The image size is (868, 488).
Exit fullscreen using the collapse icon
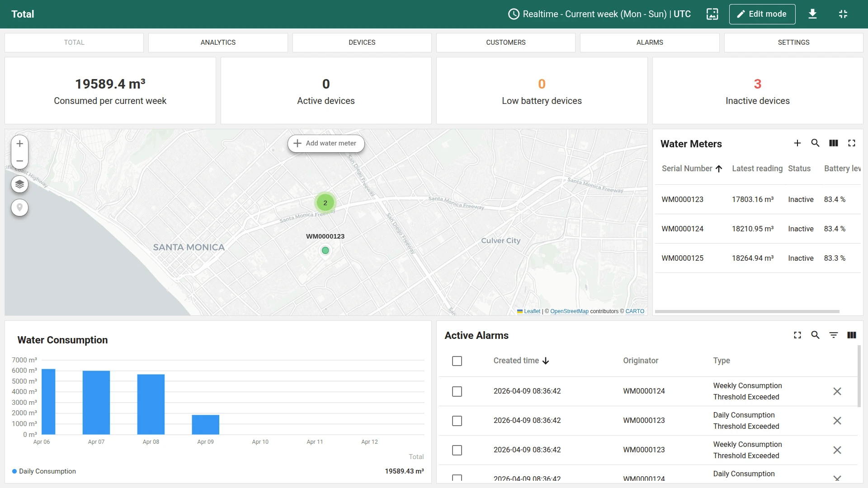point(843,14)
